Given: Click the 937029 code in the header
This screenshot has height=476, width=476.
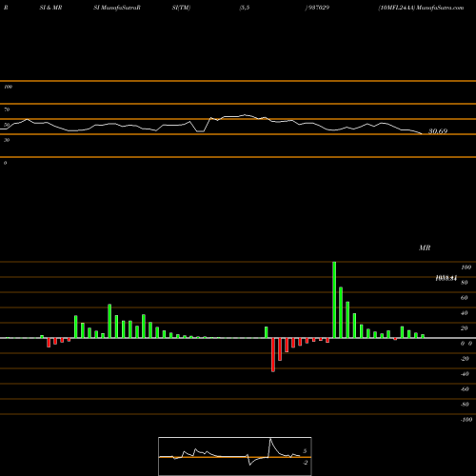Looking at the screenshot, I should (x=318, y=8).
